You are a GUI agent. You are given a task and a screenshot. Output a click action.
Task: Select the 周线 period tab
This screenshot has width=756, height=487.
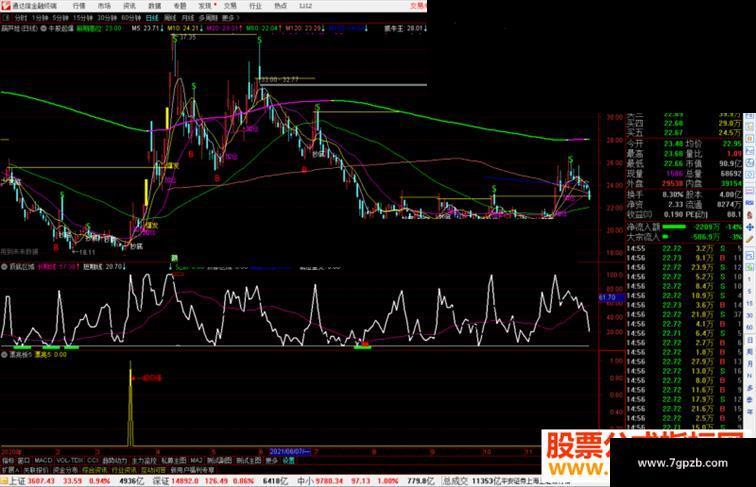point(170,18)
